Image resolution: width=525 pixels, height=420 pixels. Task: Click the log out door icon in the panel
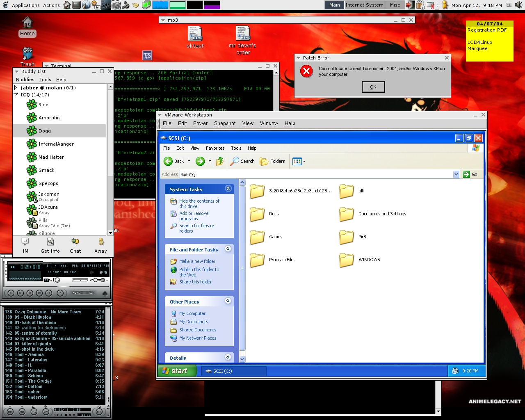click(x=410, y=5)
